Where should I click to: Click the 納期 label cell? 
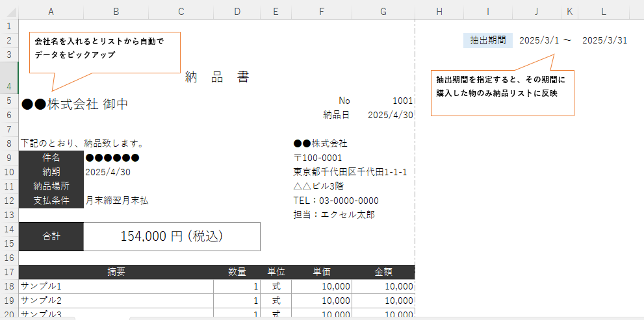(x=51, y=172)
